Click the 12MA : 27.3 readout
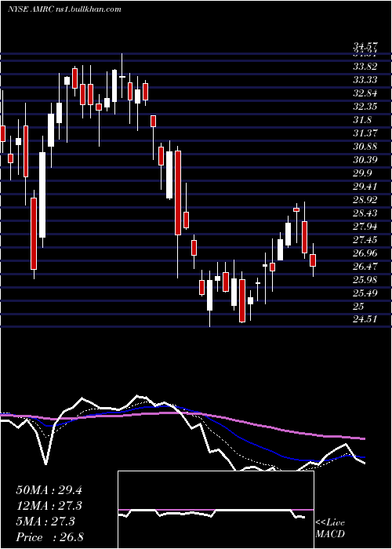 tap(49, 506)
